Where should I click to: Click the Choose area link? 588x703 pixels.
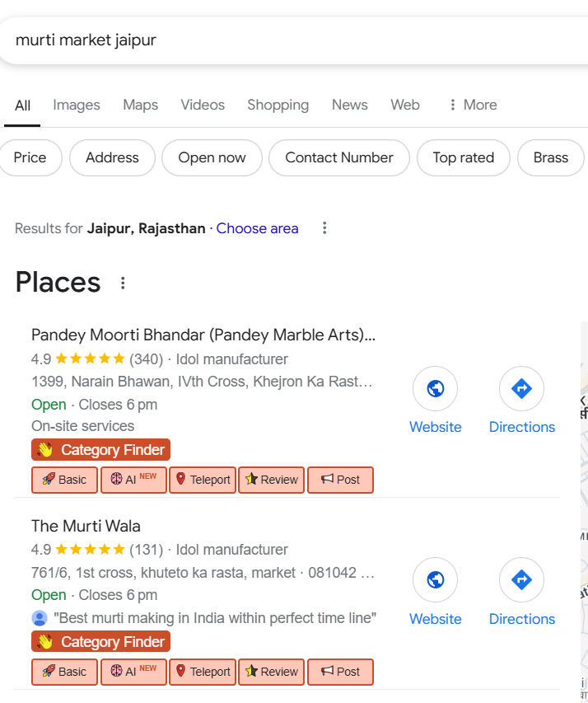[x=257, y=228]
